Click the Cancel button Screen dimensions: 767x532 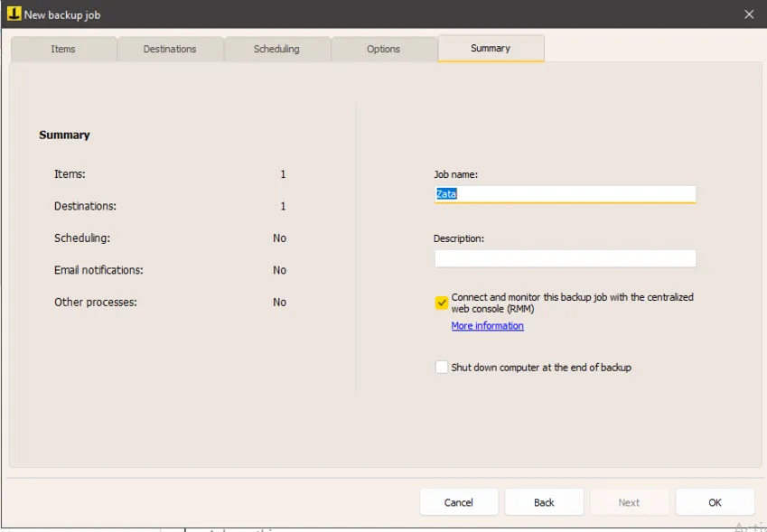[x=459, y=502]
